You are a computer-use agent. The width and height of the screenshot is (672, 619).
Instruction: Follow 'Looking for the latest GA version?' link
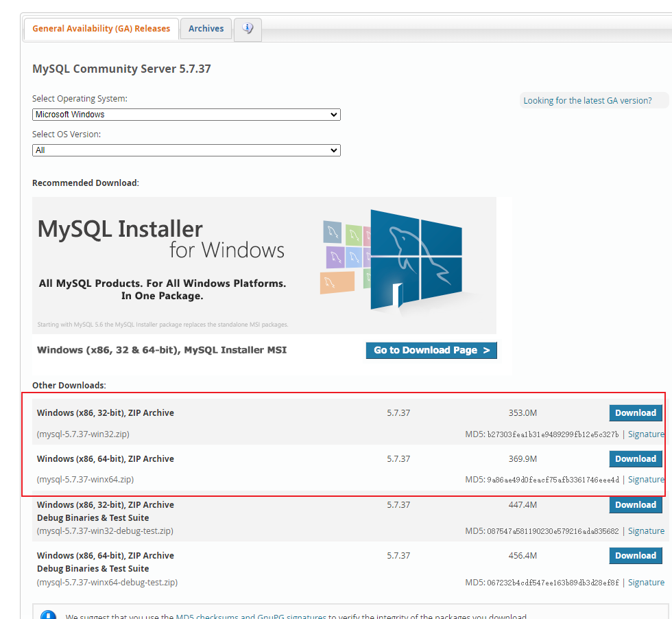[587, 100]
